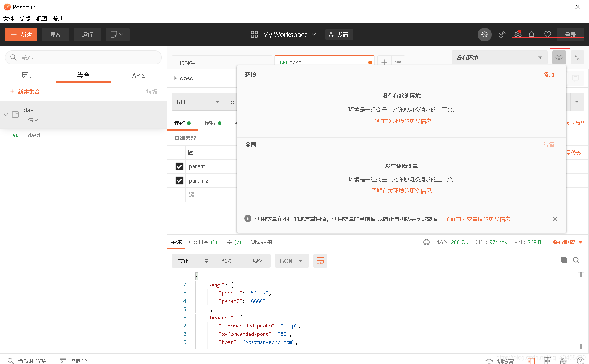Open the Bootcamp graduation cap icon
This screenshot has width=589, height=364.
[489, 361]
